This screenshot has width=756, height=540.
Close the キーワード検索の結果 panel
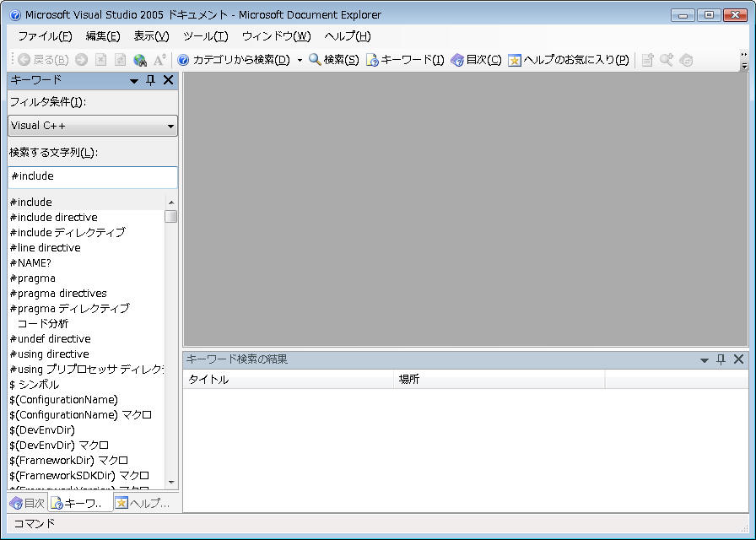pos(738,359)
